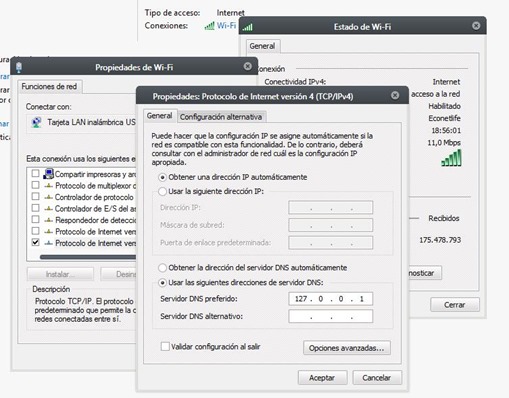The image size is (509, 398).
Task: Click the partially hidden diagnosticar button
Action: click(425, 273)
